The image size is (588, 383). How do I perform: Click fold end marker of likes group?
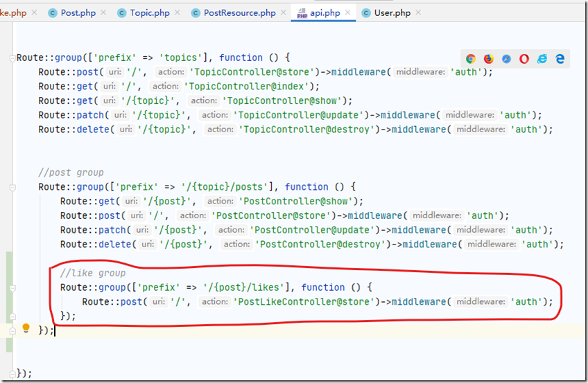point(12,317)
